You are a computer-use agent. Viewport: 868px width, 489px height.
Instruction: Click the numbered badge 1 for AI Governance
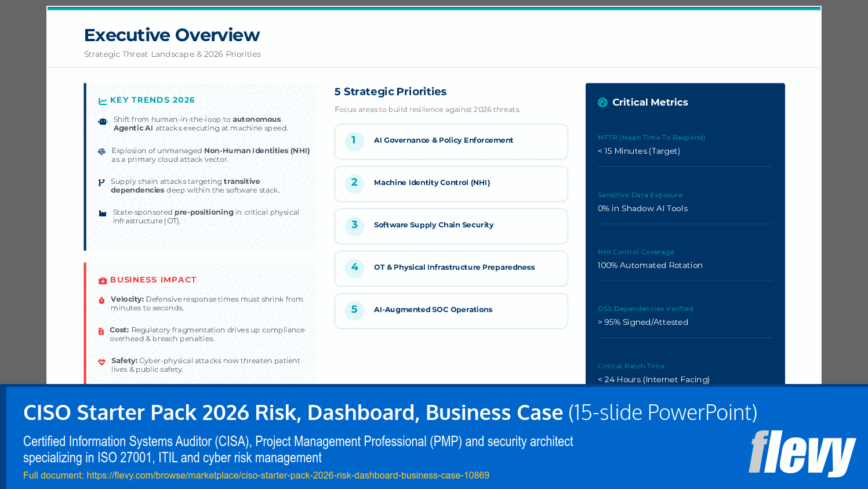tap(354, 140)
